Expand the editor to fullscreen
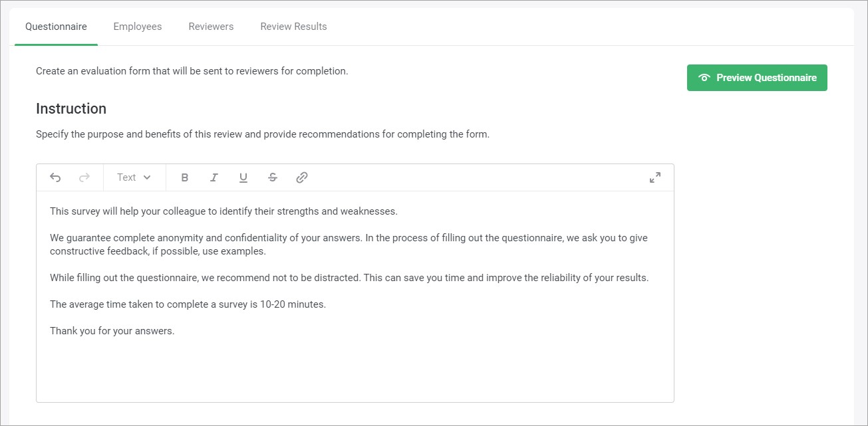The height and width of the screenshot is (426, 868). pyautogui.click(x=655, y=177)
